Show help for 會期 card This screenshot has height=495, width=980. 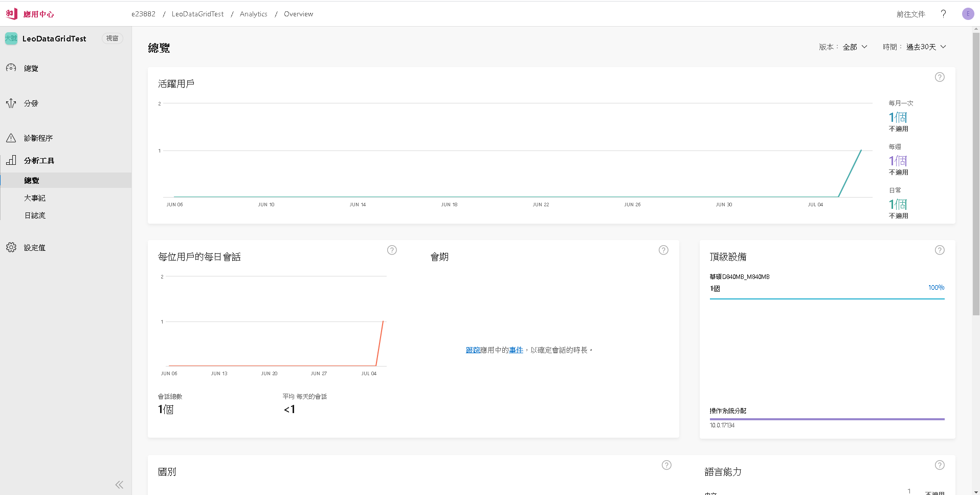tap(663, 250)
